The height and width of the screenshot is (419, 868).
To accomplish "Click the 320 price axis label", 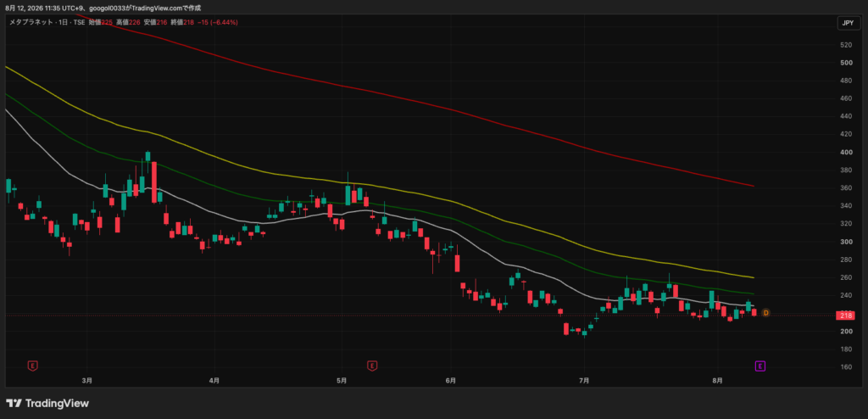I will point(846,224).
